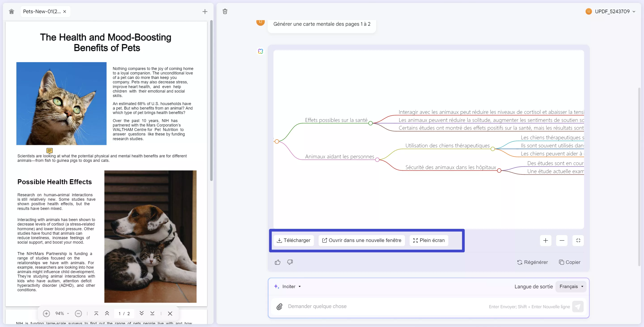This screenshot has width=644, height=327.
Task: Send the message with paper plane button
Action: [578, 306]
